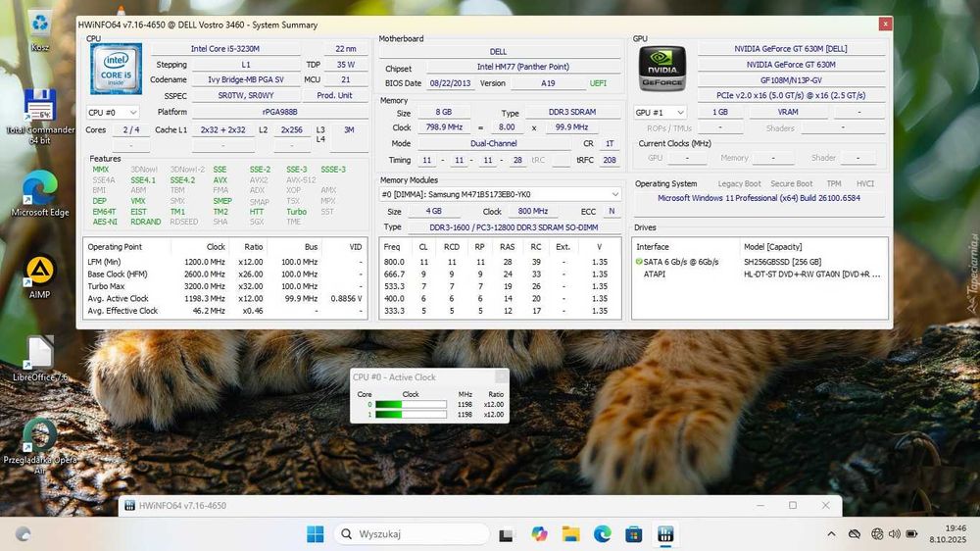This screenshot has height=551, width=980.
Task: Click the cloud sync tray icon
Action: coord(855,534)
